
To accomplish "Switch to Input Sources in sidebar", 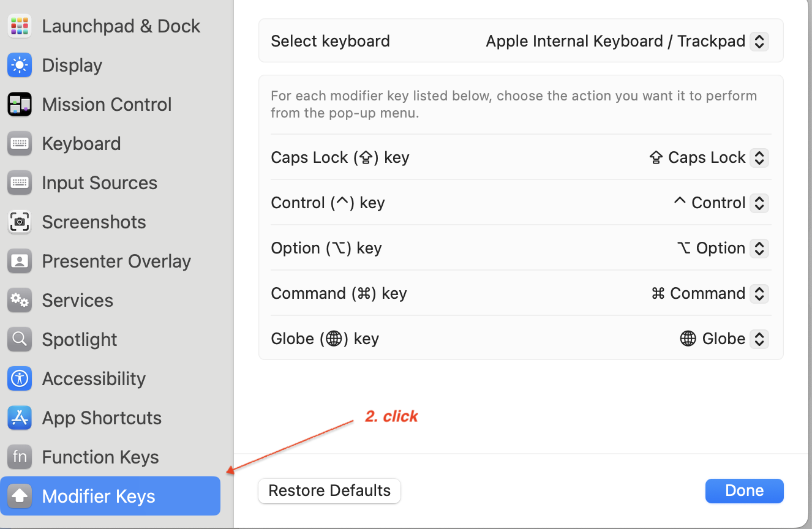I will 99,182.
